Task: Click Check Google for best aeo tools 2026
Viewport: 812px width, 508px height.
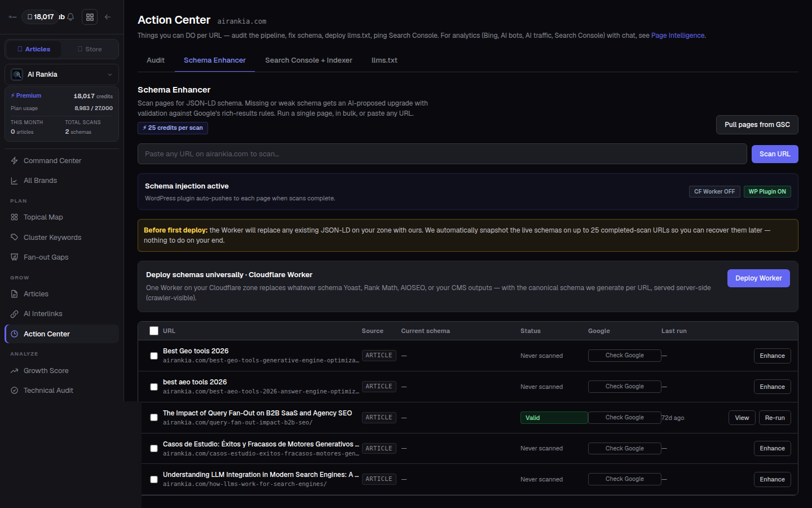Action: click(624, 387)
